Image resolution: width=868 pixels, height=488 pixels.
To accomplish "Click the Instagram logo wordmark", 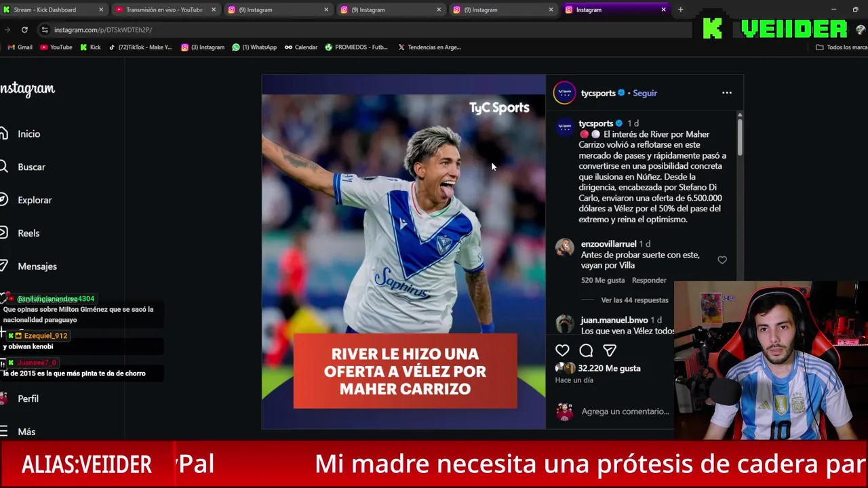I will tap(27, 89).
